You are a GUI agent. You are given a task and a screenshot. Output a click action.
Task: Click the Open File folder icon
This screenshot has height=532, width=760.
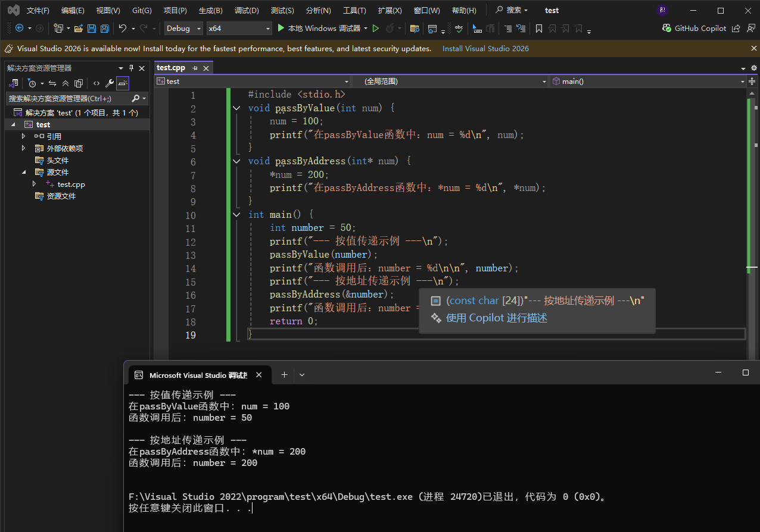point(79,28)
